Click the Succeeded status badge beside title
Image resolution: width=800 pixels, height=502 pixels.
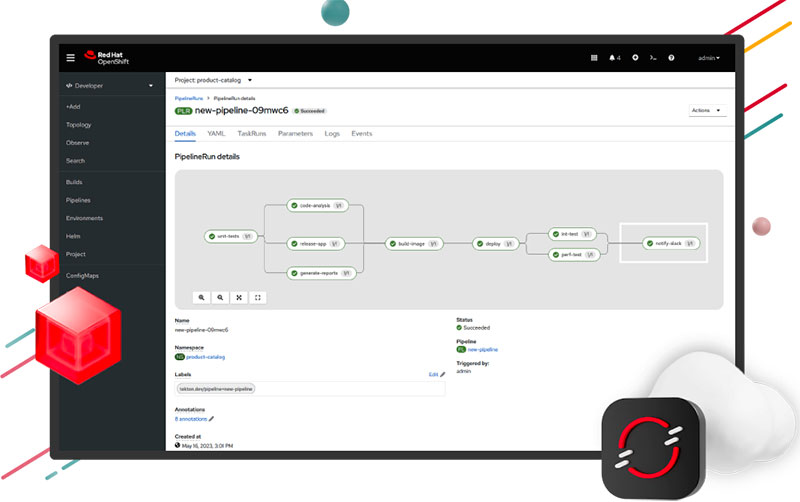[x=310, y=111]
